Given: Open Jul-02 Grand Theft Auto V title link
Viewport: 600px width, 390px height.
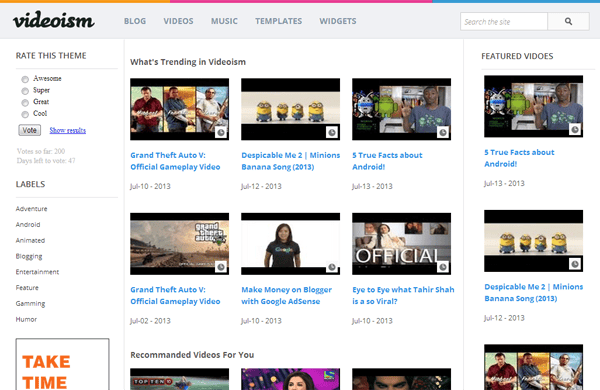Looking at the screenshot, I should (x=175, y=295).
